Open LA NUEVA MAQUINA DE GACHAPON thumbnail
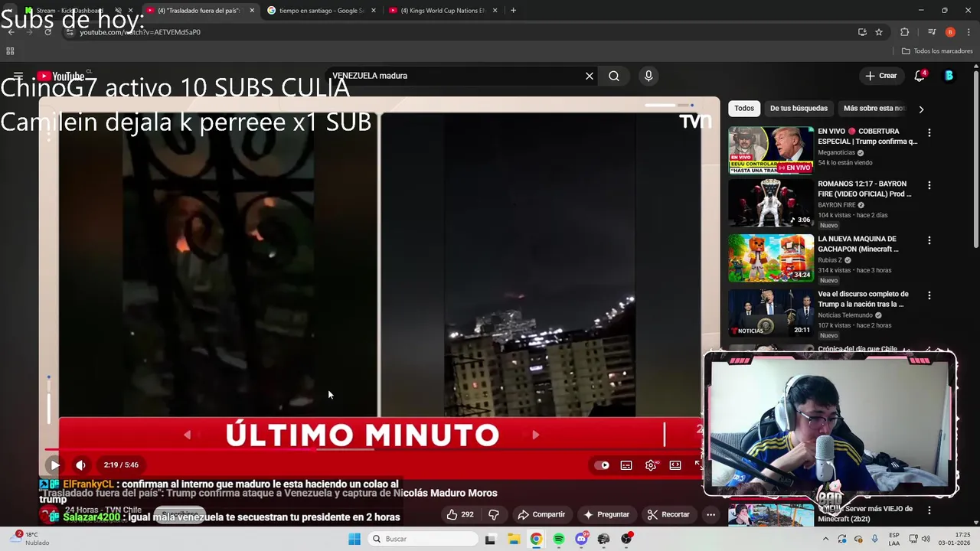 [771, 258]
